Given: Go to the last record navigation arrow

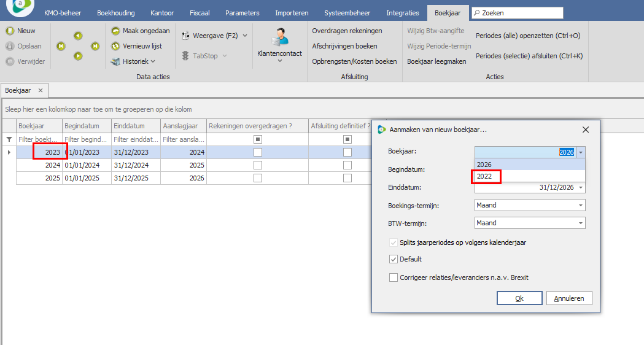Looking at the screenshot, I should pyautogui.click(x=95, y=46).
